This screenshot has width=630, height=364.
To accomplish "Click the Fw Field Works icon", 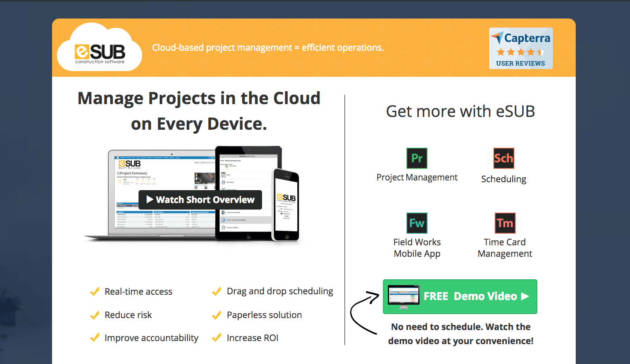I will [417, 223].
